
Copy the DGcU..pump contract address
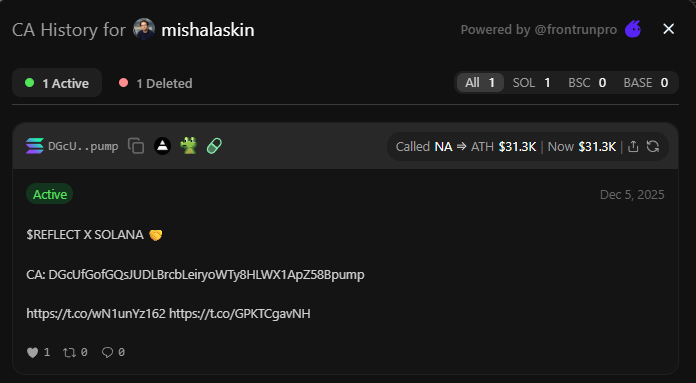pyautogui.click(x=136, y=146)
